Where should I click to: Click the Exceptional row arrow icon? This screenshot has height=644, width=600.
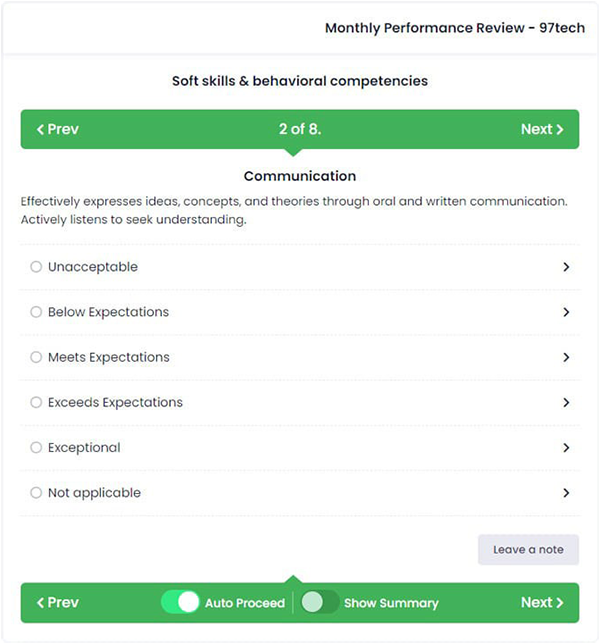point(566,448)
